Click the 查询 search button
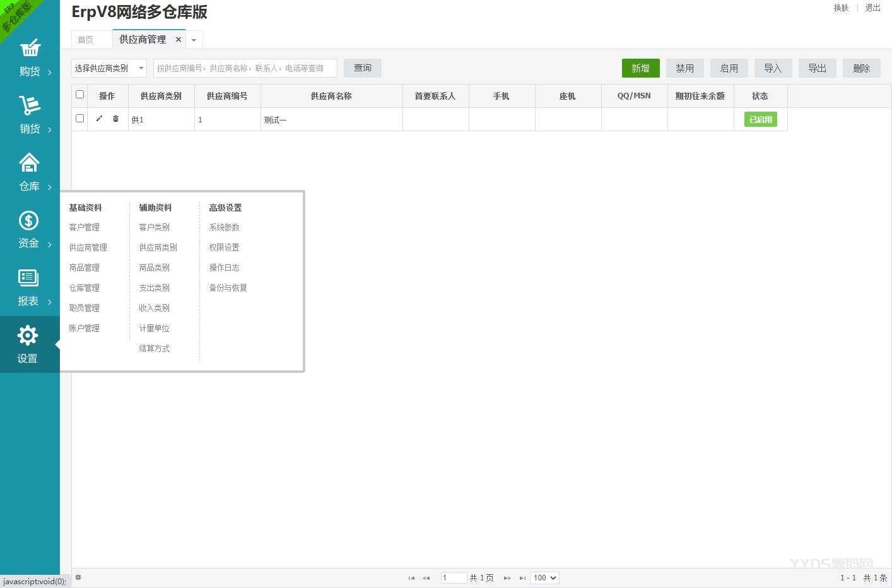Screen dimensions: 892x588 pyautogui.click(x=362, y=68)
